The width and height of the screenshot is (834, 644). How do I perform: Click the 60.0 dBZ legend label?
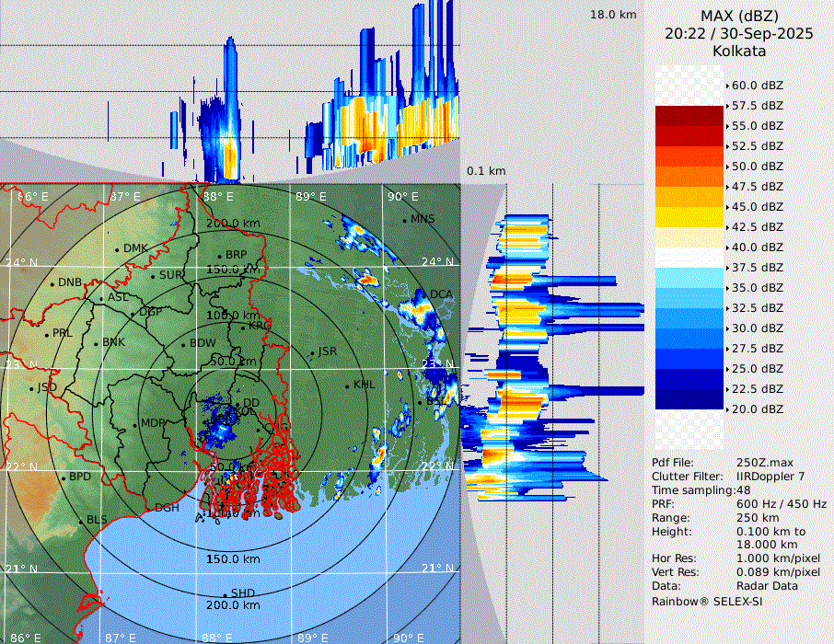tap(757, 85)
